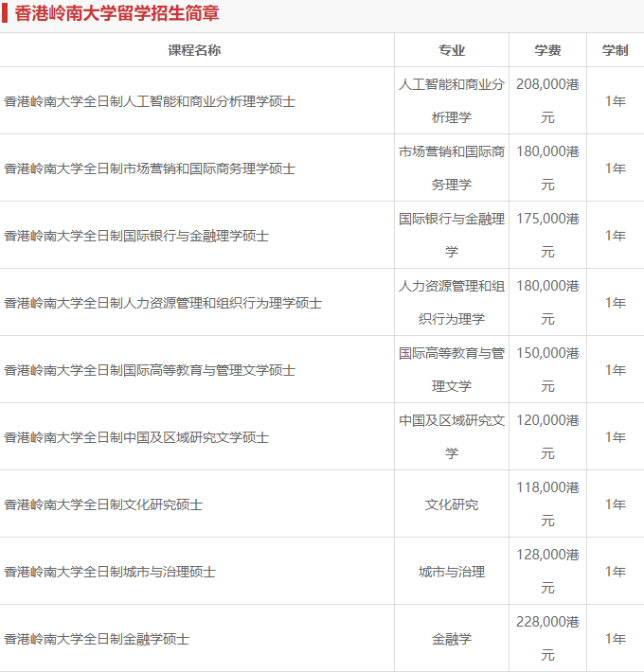The width and height of the screenshot is (644, 672).
Task: Select 香港岭南大学全日制市场营销和国际商务理学硕士 course name
Action: [150, 168]
